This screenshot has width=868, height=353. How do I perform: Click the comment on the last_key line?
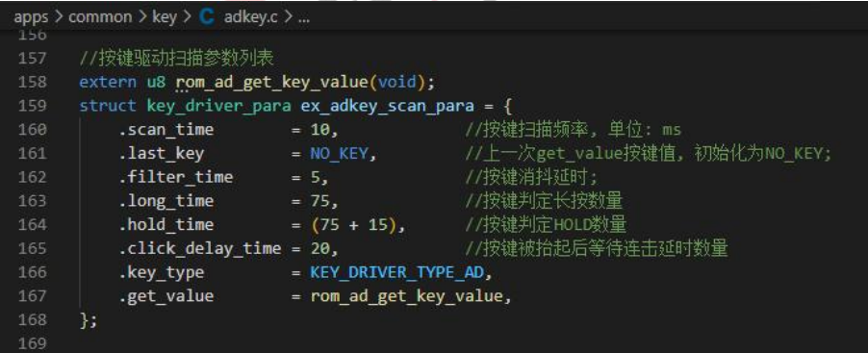click(x=649, y=154)
